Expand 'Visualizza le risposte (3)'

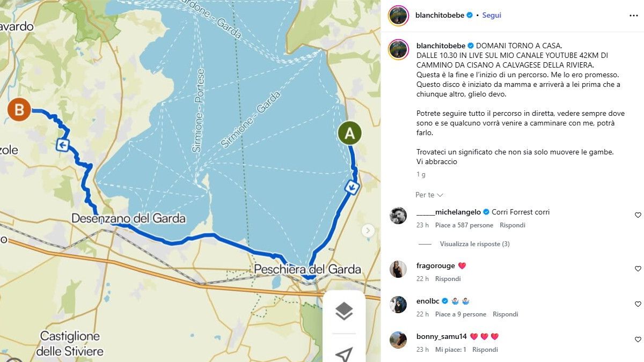[474, 244]
